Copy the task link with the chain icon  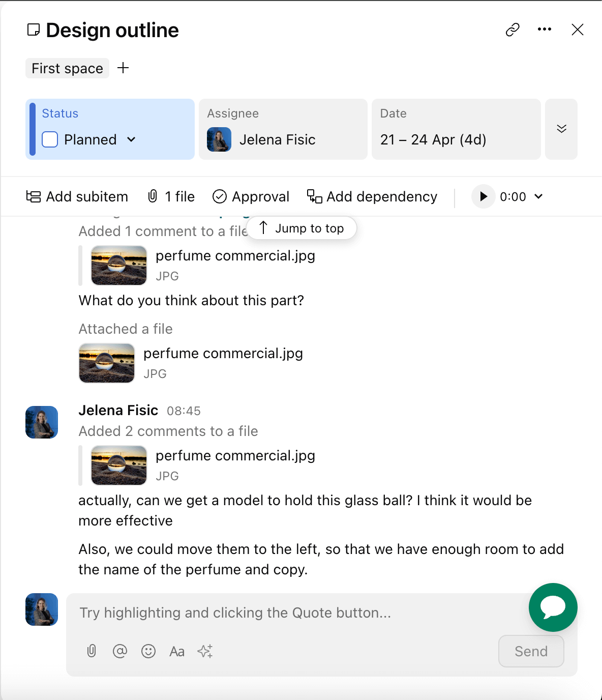513,30
